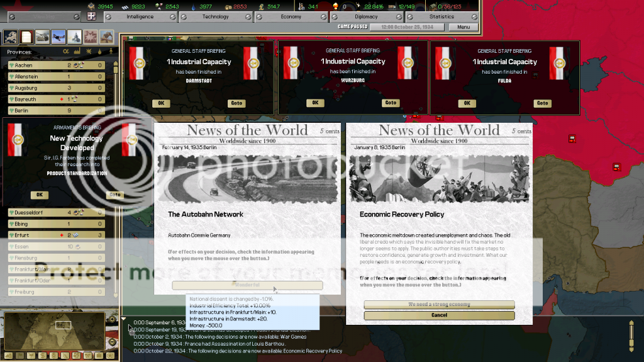The height and width of the screenshot is (362, 644).
Task: Click the manpower soldier icon in top bar
Action: pos(301,6)
